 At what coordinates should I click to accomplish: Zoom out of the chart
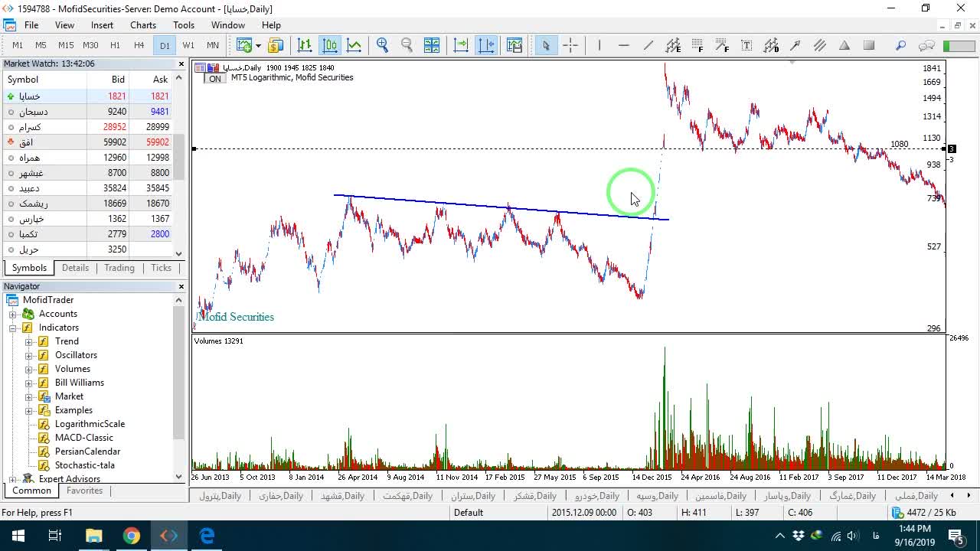[x=407, y=45]
